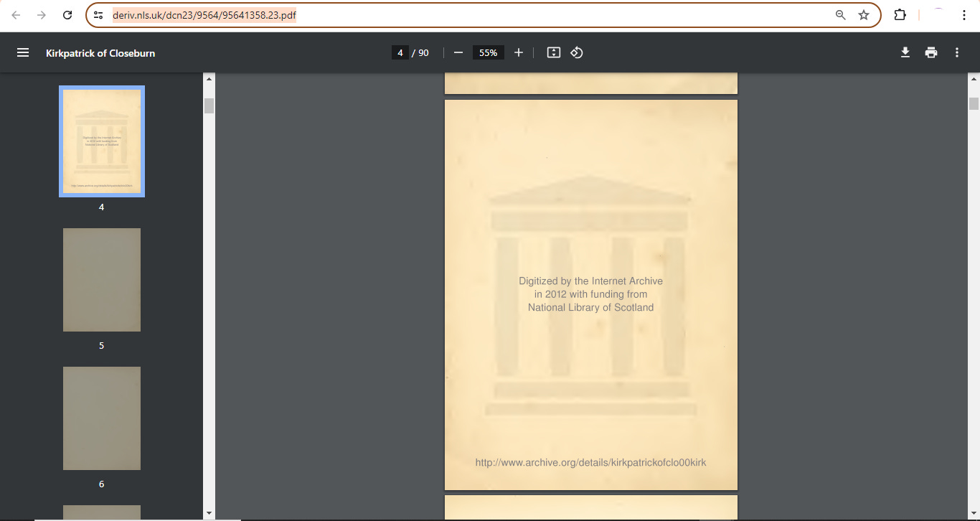Select the page 5 thumbnail
The height and width of the screenshot is (521, 980).
tap(102, 280)
